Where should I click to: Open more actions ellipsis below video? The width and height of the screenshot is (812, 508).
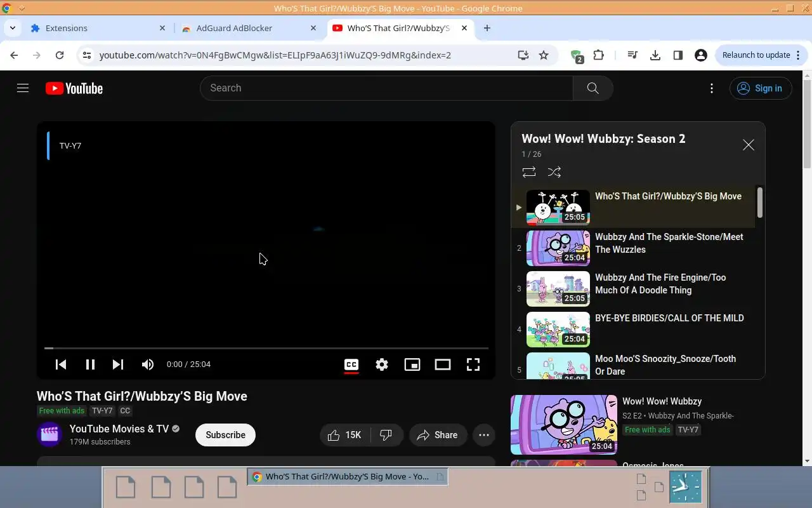pos(484,435)
